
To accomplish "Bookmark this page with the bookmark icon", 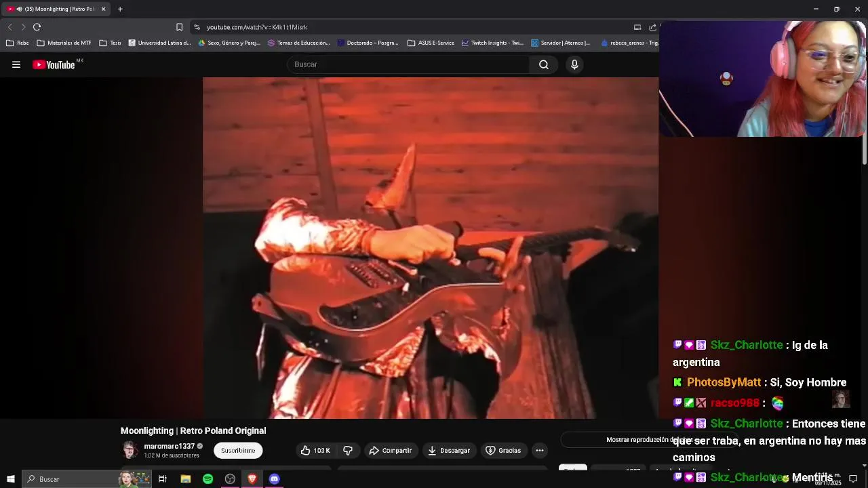I will (x=179, y=27).
